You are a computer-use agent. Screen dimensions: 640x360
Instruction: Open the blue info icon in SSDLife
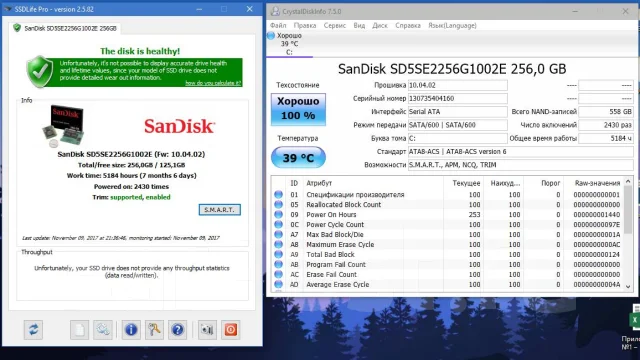(131, 329)
